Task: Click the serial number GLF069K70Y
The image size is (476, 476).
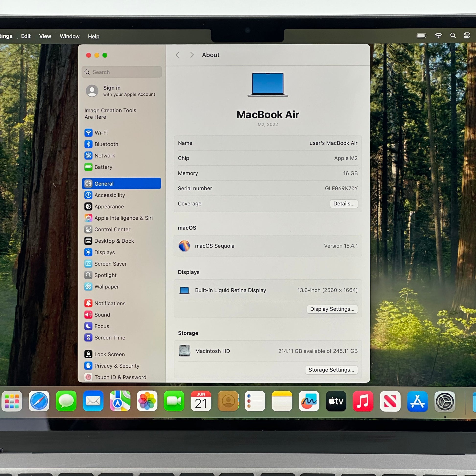Action: (341, 189)
